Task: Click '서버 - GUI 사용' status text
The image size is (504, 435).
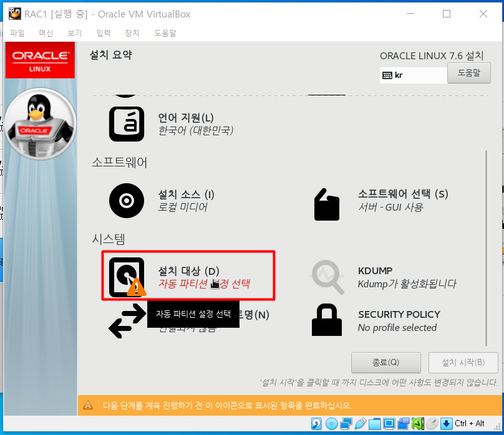Action: (390, 208)
